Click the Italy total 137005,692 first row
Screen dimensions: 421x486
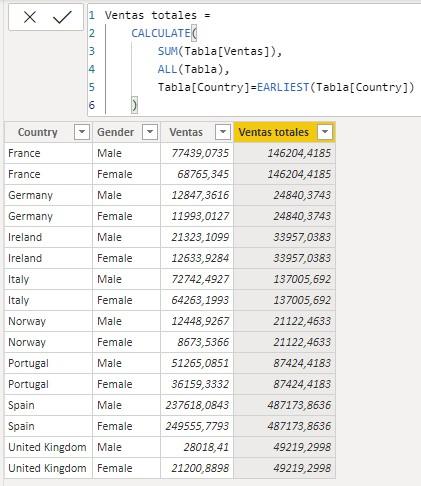click(302, 279)
